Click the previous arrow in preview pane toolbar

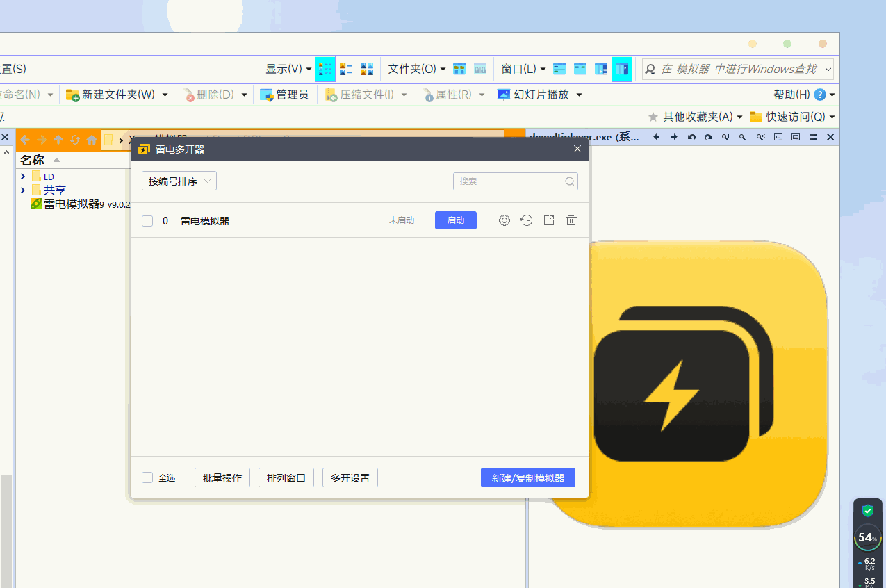(657, 137)
